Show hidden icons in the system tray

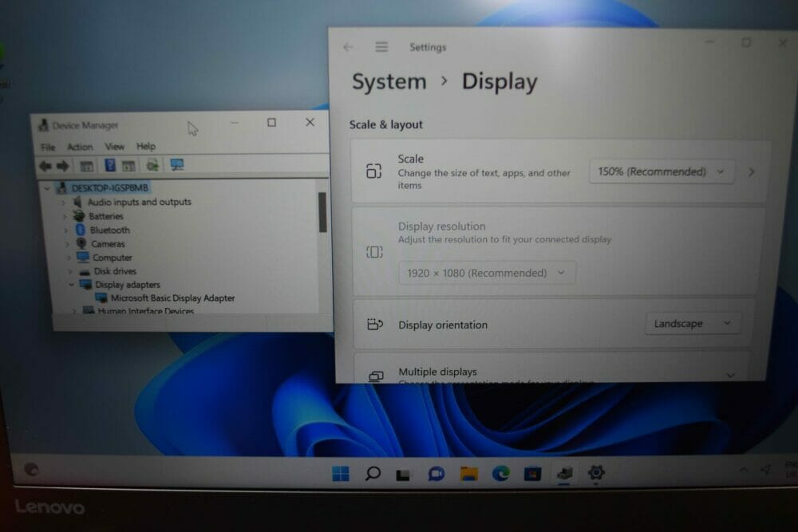click(744, 470)
